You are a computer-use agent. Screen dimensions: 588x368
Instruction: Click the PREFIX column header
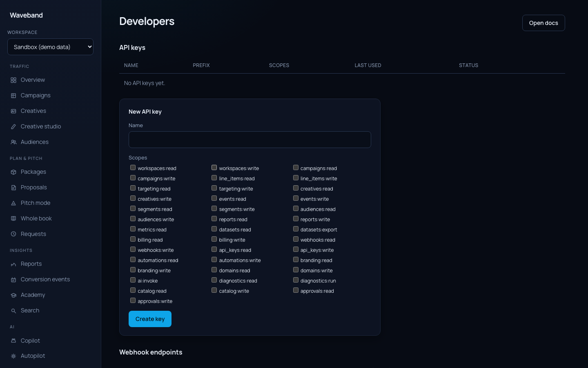pos(201,65)
